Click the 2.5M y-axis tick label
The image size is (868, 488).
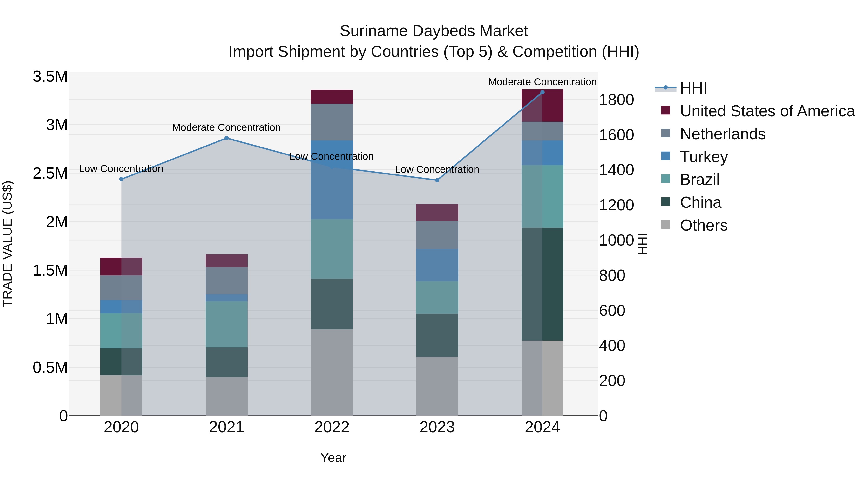click(x=50, y=174)
